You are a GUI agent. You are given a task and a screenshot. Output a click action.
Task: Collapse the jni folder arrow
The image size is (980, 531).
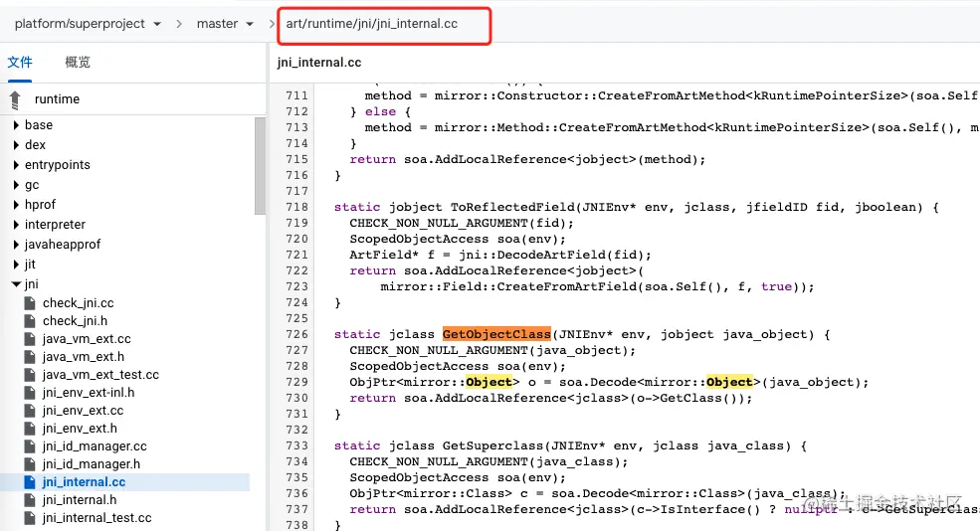[x=16, y=284]
